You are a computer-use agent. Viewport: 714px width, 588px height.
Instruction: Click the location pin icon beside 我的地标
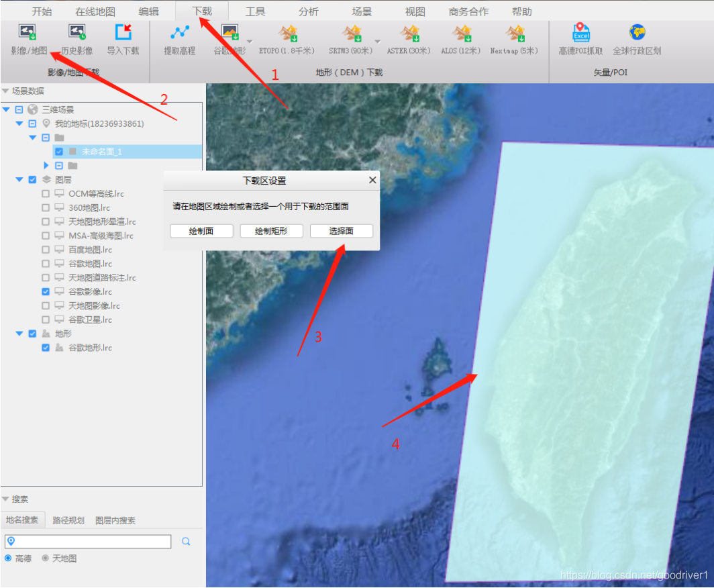point(46,124)
